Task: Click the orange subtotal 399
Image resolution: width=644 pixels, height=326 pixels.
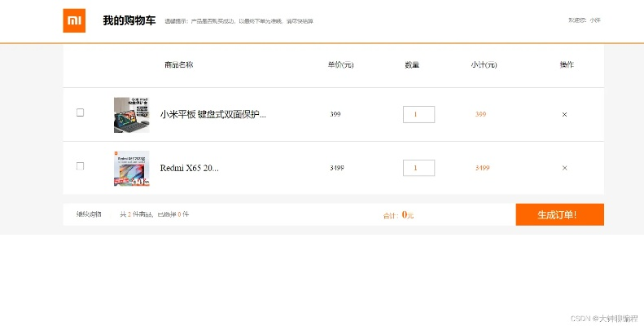Action: coord(480,114)
